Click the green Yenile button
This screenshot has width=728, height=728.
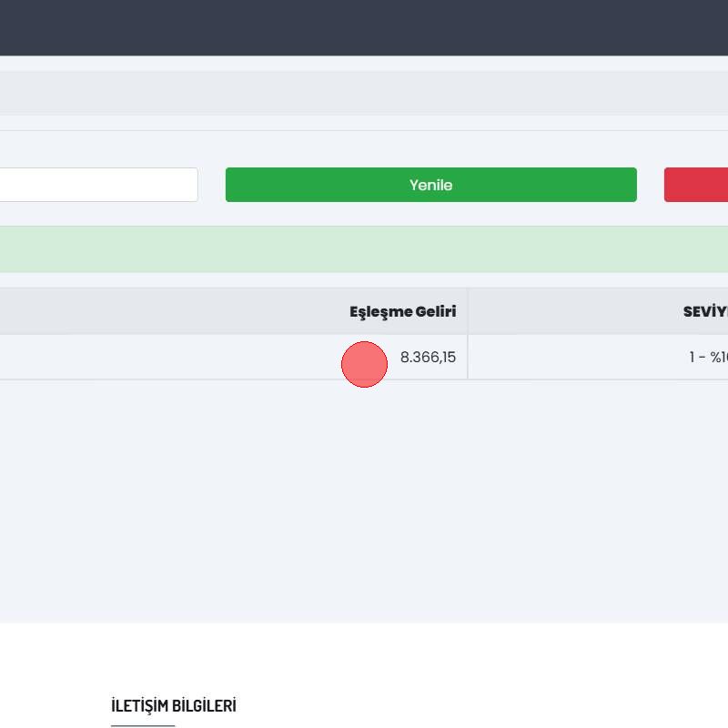click(x=430, y=185)
